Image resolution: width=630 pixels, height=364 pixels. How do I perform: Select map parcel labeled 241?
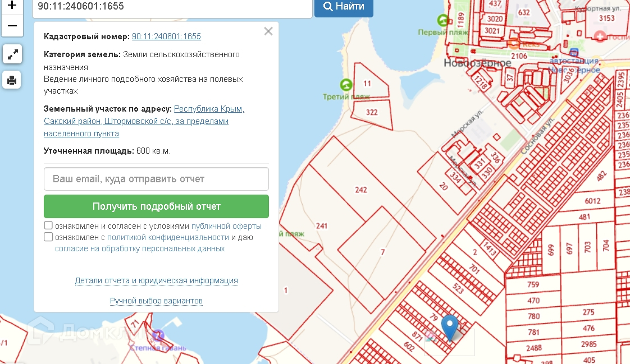321,226
